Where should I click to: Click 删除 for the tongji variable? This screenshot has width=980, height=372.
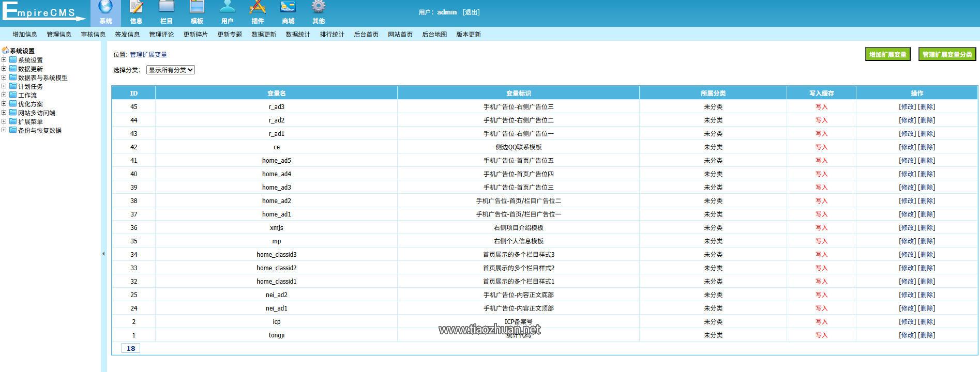click(x=926, y=335)
